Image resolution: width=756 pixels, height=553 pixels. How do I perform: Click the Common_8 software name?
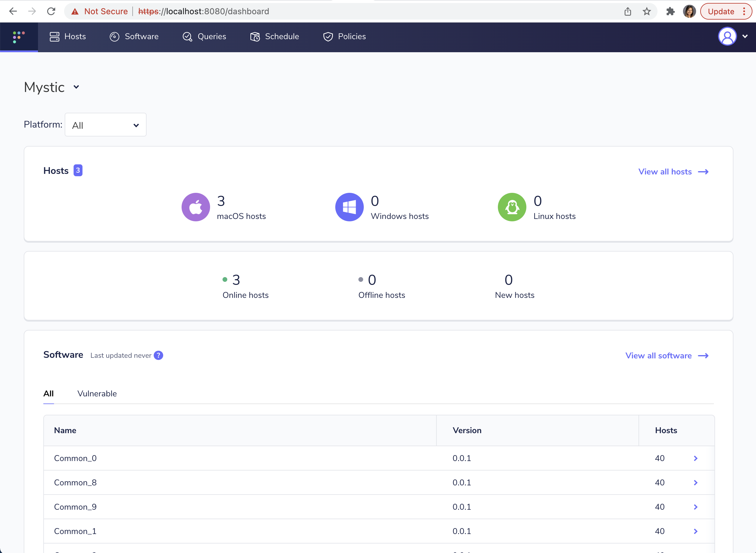click(x=75, y=483)
